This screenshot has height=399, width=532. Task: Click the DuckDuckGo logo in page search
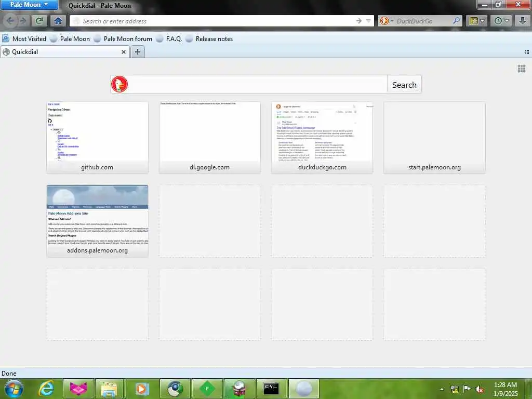point(119,84)
